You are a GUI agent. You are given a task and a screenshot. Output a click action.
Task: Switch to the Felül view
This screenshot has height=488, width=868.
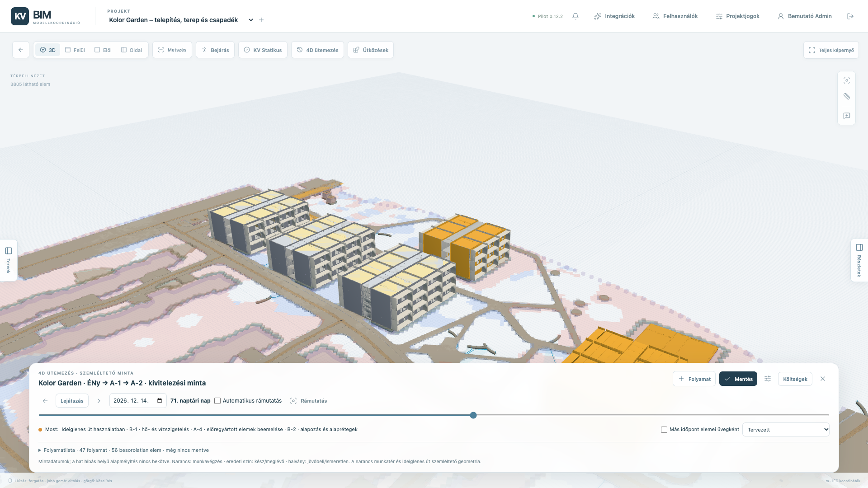tap(75, 50)
